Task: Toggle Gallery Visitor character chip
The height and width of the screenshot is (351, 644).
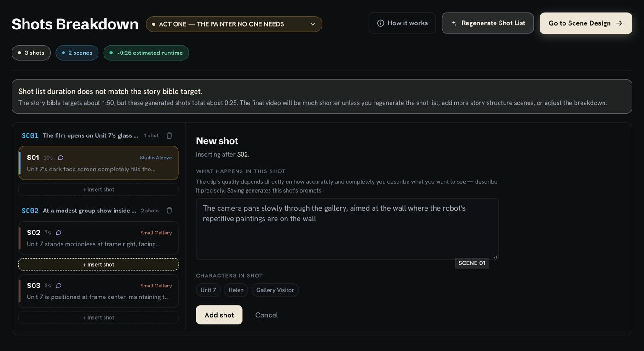Action: (275, 290)
